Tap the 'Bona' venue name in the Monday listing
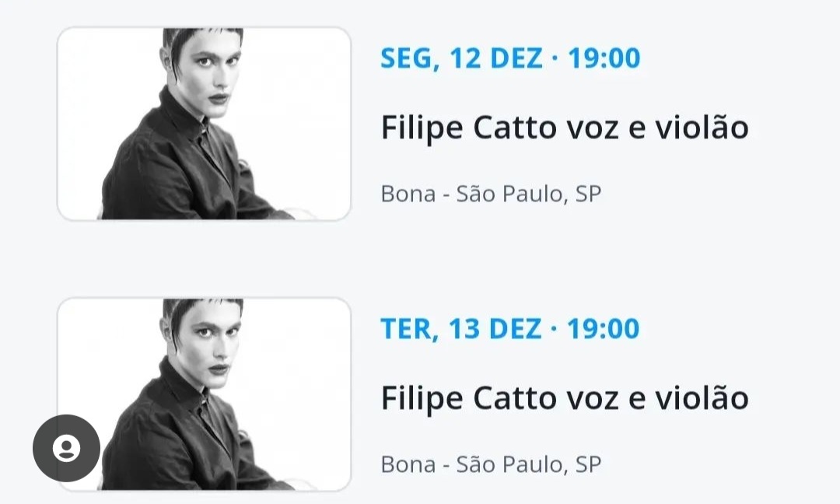This screenshot has width=840, height=504. tap(408, 194)
